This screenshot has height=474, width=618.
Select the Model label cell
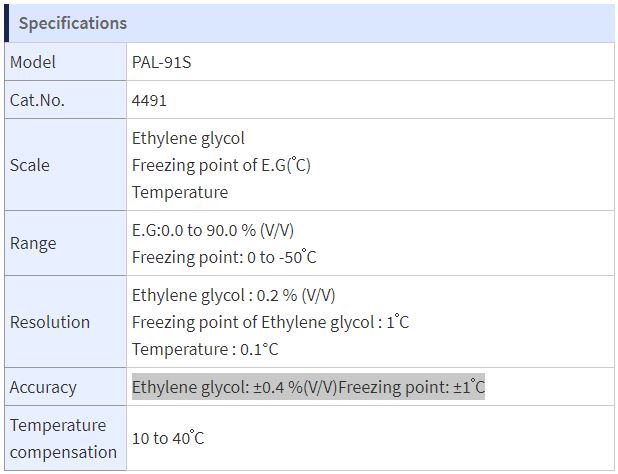(65, 62)
